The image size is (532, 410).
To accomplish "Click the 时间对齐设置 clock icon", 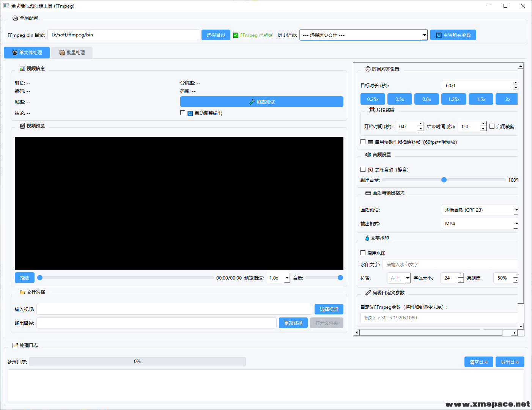I will click(368, 69).
